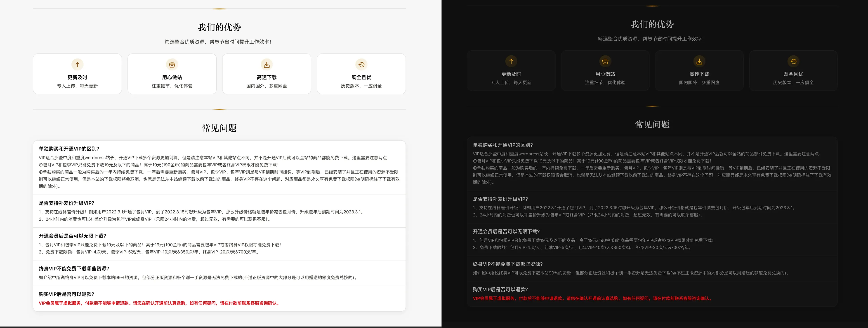Click the 我们的优势 heading in the dark panel
The image size is (868, 328).
pyautogui.click(x=652, y=24)
